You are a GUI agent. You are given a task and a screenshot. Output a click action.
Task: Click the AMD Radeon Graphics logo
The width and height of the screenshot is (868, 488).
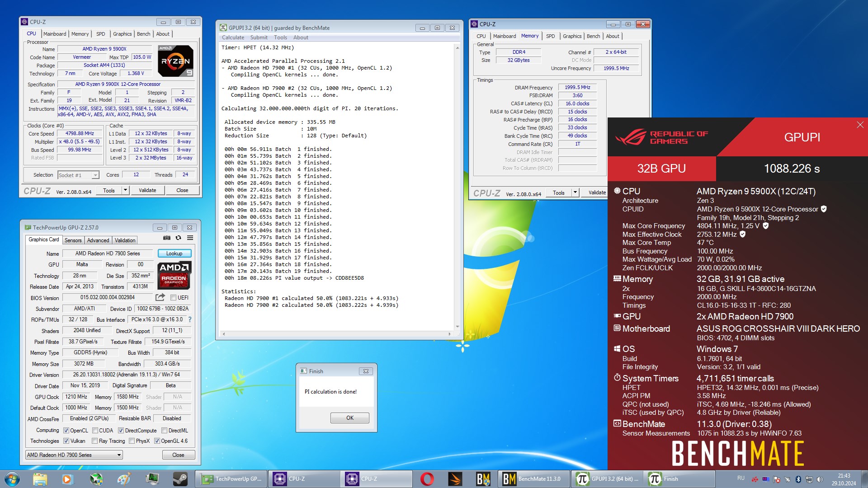(x=175, y=275)
